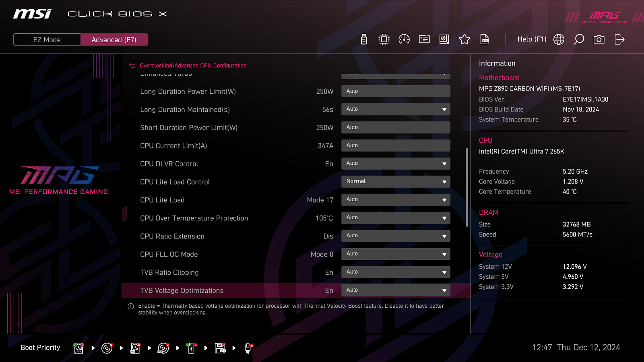Open Long Duration Maintained(s) dropdown

396,109
